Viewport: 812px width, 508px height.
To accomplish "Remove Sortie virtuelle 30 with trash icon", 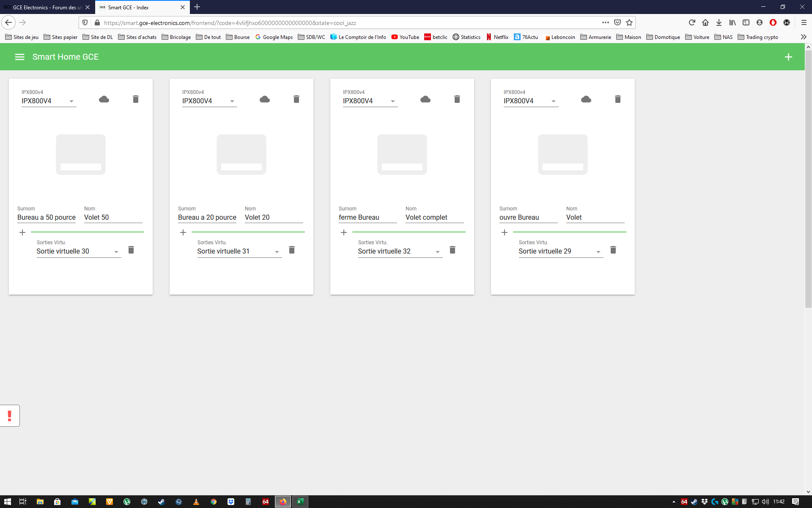I will point(131,250).
